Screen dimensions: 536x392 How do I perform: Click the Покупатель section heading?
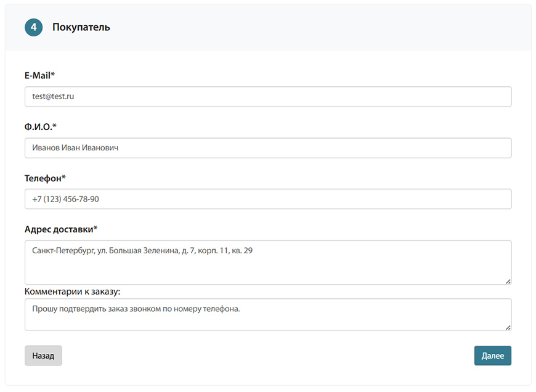[x=81, y=27]
